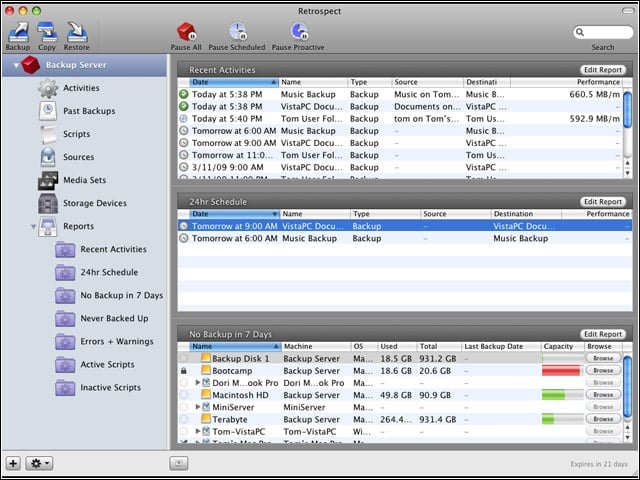Open the gear action dropdown menu at bottom
Image resolution: width=640 pixels, height=480 pixels.
click(x=39, y=463)
